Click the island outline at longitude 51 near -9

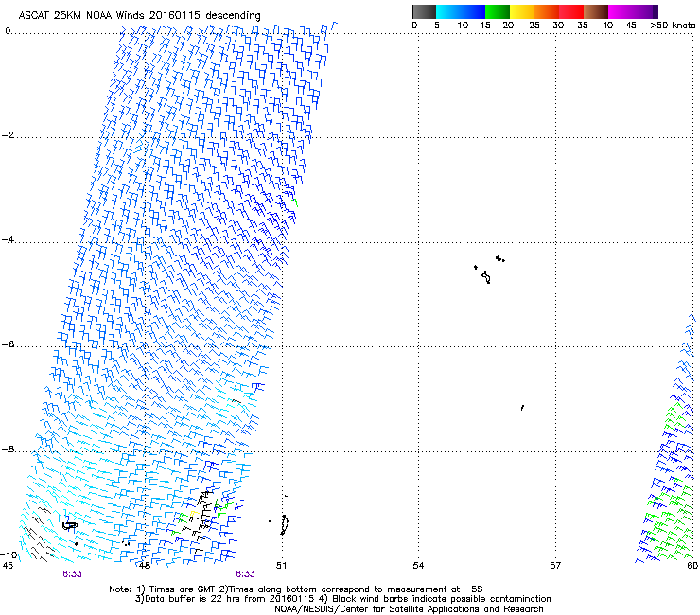pyautogui.click(x=284, y=525)
